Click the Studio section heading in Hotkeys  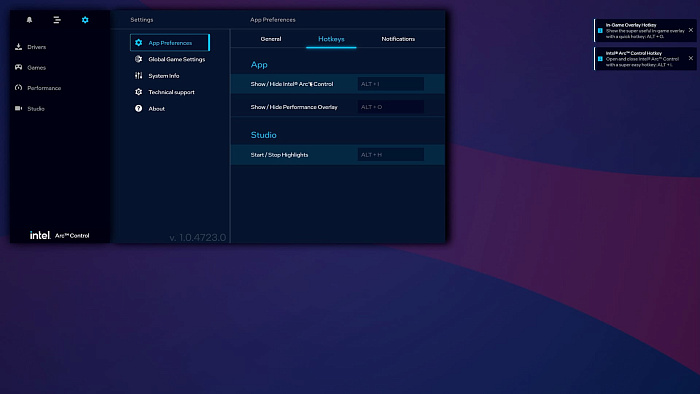[x=263, y=135]
